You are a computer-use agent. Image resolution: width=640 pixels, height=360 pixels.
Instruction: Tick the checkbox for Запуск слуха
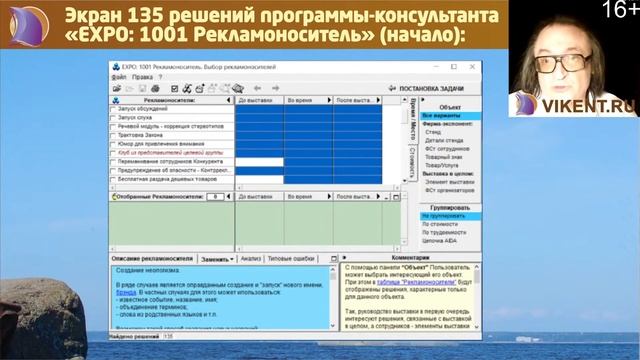click(113, 118)
